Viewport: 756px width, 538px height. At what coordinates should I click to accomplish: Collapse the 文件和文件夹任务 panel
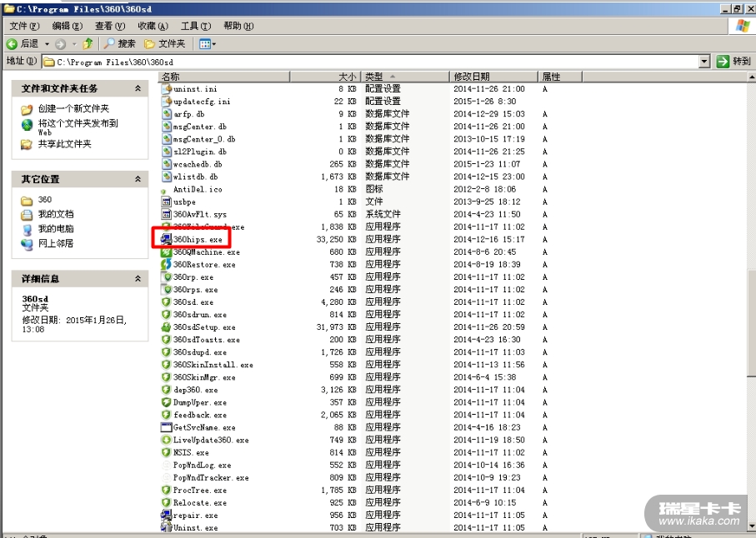[x=138, y=88]
